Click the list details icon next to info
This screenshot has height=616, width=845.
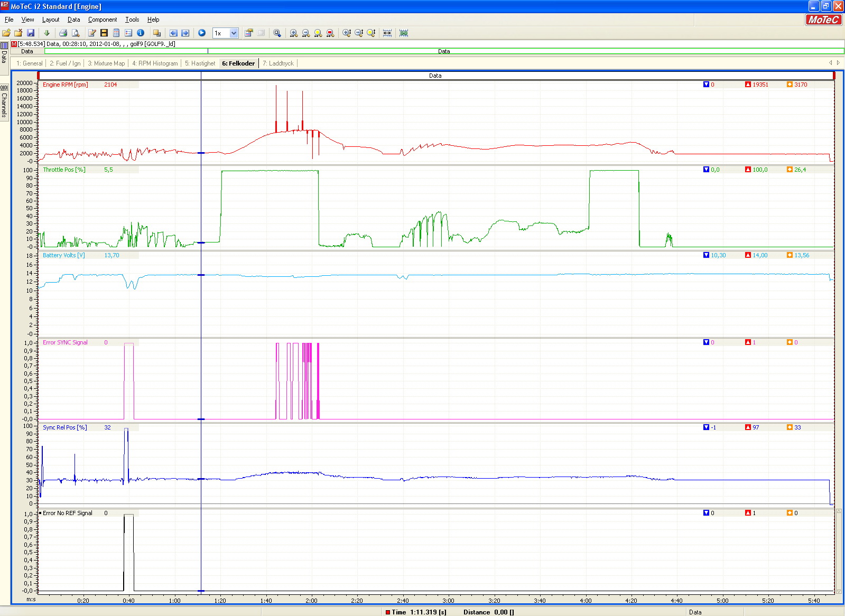(128, 33)
